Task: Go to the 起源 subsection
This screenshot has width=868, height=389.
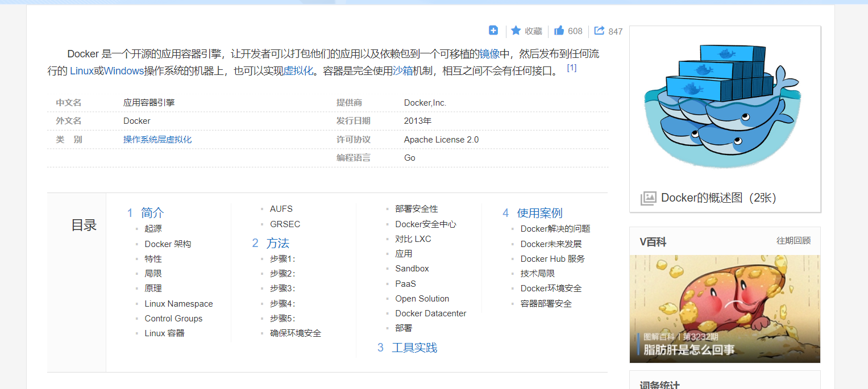Action: (153, 228)
